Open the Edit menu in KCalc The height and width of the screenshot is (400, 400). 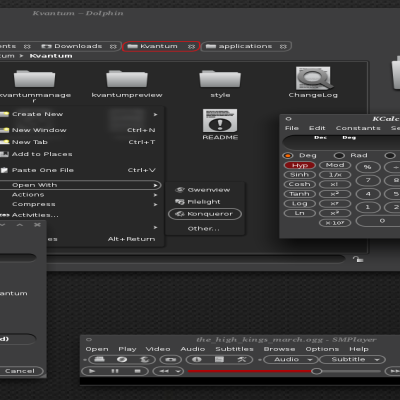[x=317, y=128]
